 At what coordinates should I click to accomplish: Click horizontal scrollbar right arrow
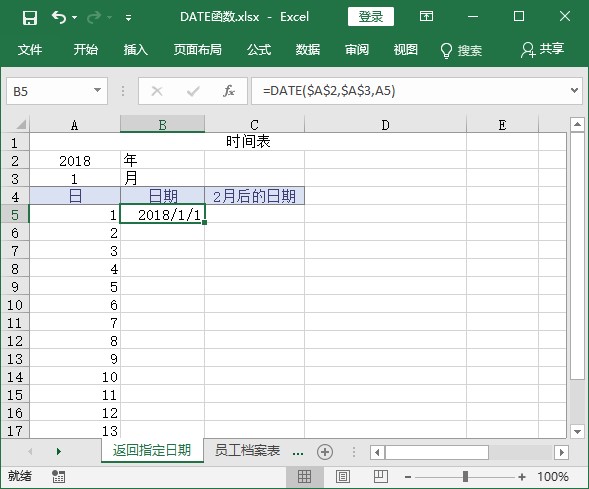pos(562,452)
